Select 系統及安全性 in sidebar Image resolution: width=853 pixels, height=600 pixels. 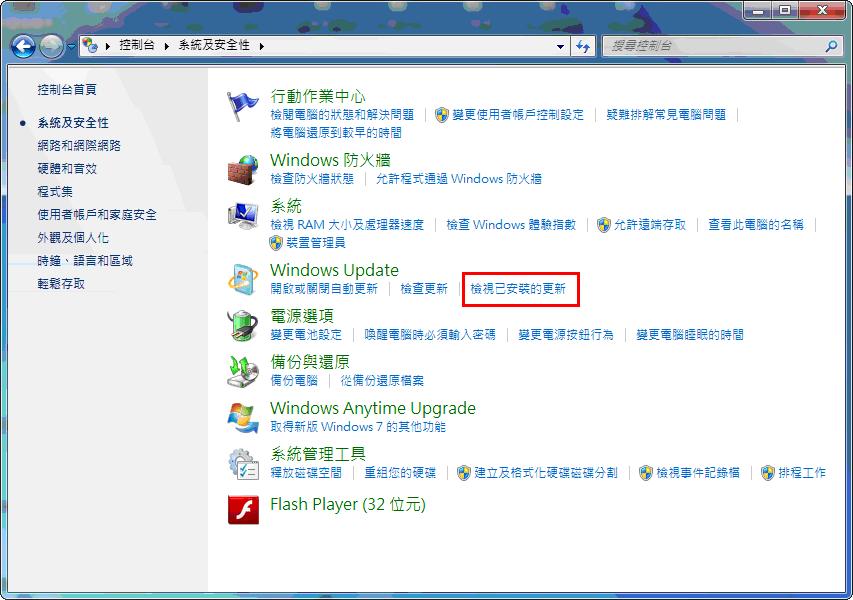(x=73, y=123)
